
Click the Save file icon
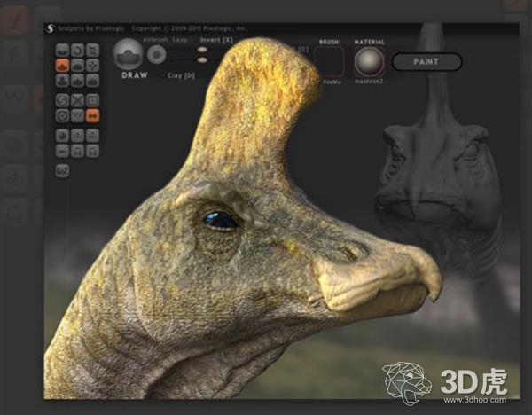click(x=92, y=151)
